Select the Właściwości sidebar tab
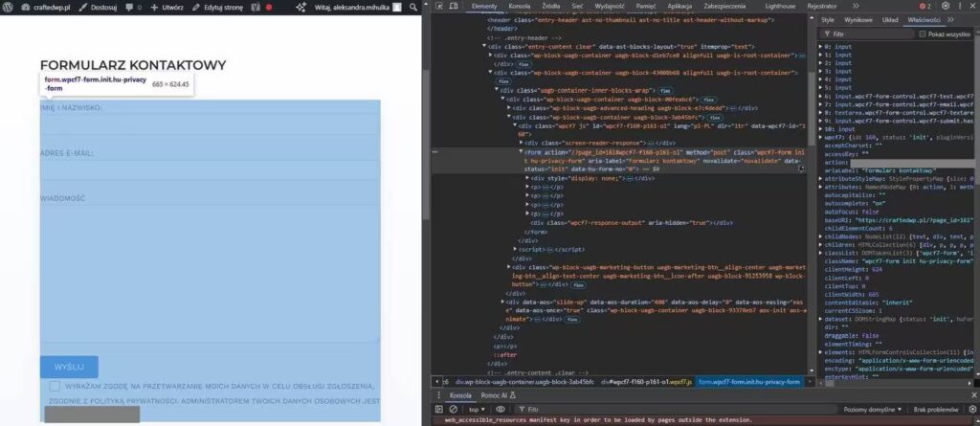 pos(924,19)
